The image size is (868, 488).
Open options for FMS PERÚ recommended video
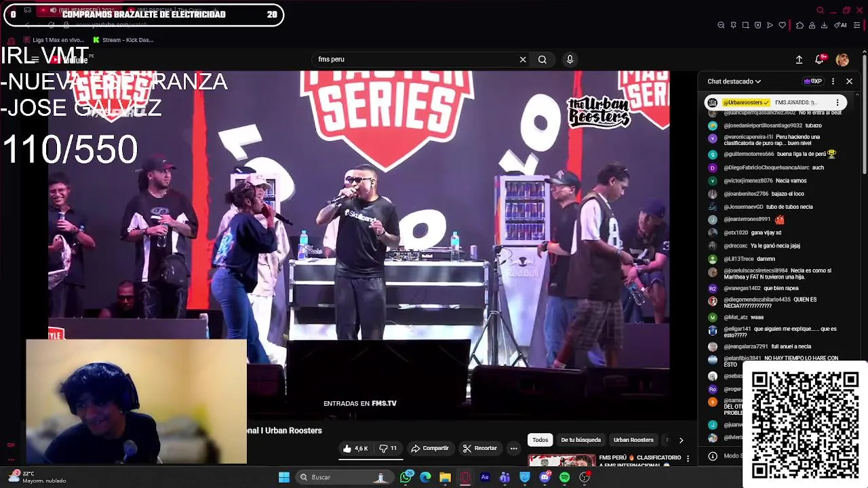[688, 459]
